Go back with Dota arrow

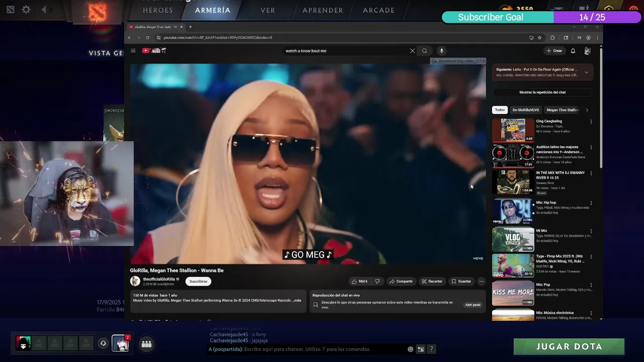click(x=43, y=10)
